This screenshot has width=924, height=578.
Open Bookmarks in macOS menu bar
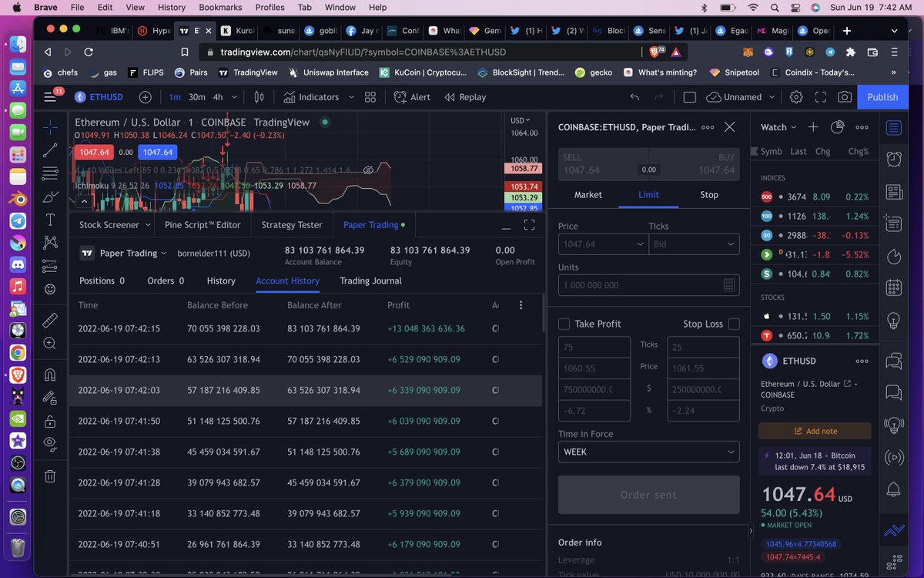tap(220, 7)
